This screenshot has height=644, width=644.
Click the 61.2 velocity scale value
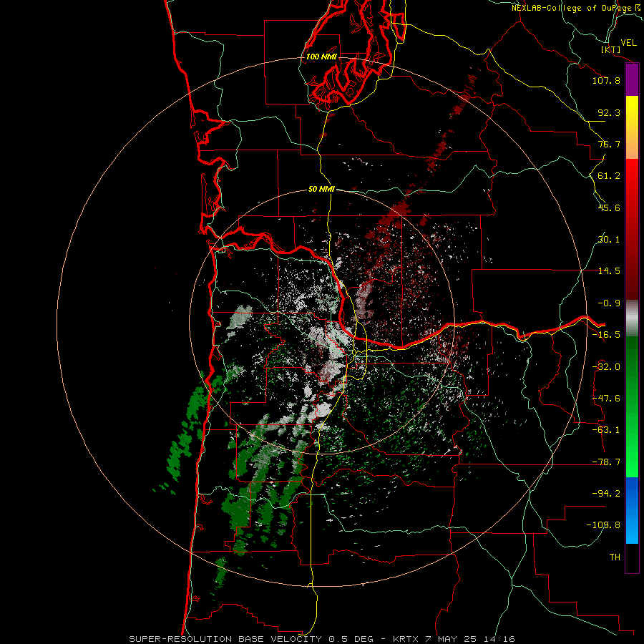click(609, 176)
